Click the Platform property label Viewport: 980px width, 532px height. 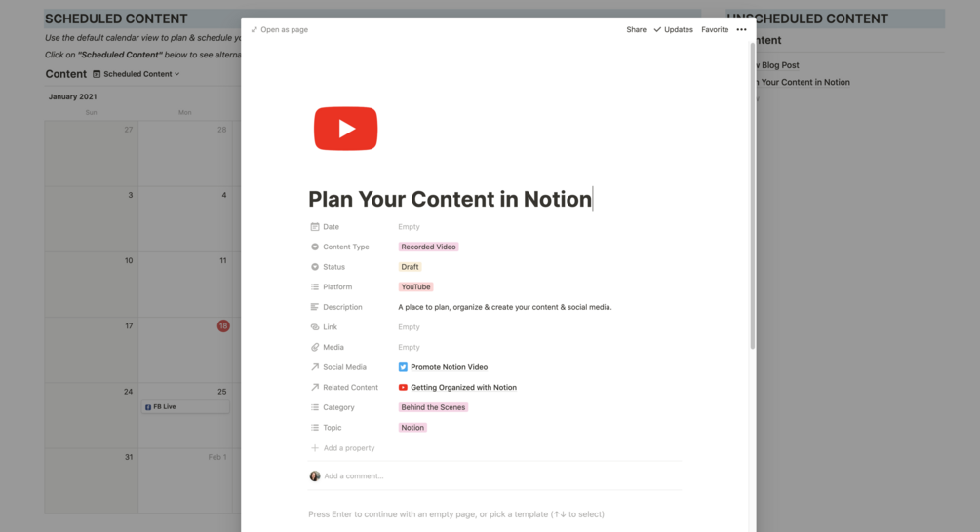pyautogui.click(x=337, y=286)
